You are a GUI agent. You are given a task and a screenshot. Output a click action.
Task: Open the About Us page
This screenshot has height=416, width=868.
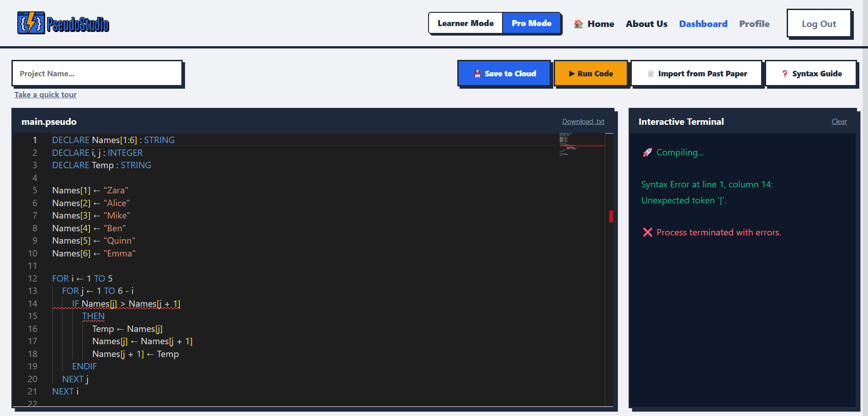coord(646,24)
